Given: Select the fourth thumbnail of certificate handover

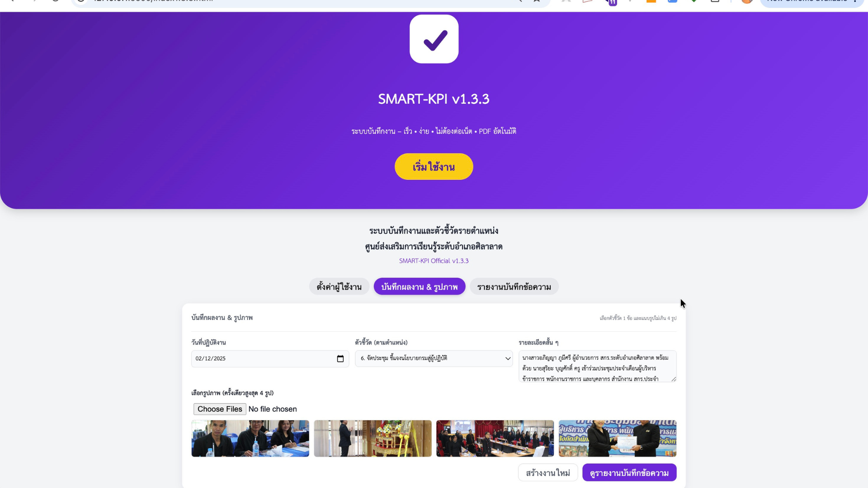Looking at the screenshot, I should point(618,438).
